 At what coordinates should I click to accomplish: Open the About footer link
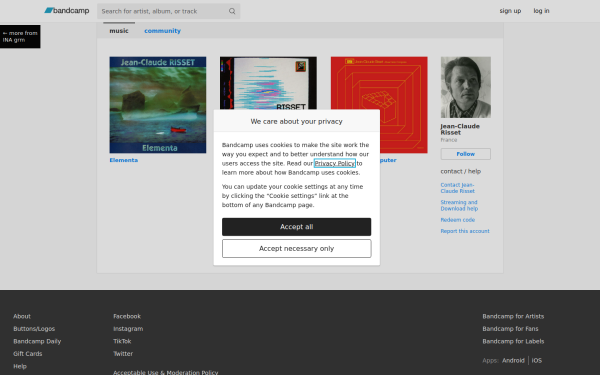coord(22,316)
